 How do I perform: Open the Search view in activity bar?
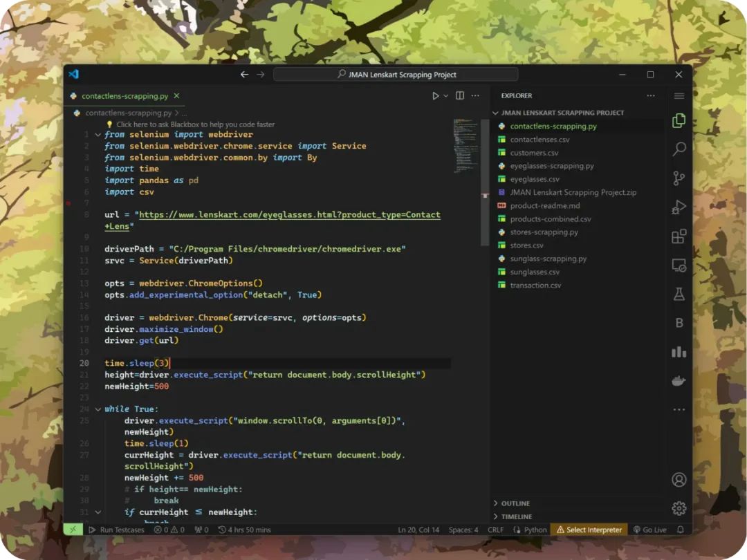[679, 149]
